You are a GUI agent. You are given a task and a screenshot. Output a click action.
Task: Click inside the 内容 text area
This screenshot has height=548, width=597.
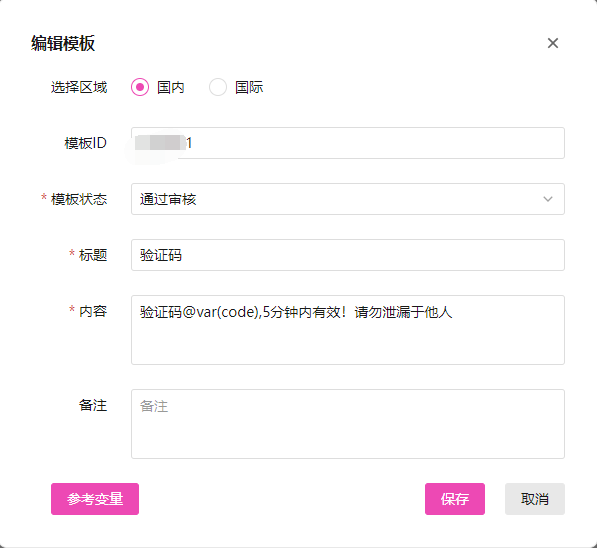pyautogui.click(x=348, y=330)
